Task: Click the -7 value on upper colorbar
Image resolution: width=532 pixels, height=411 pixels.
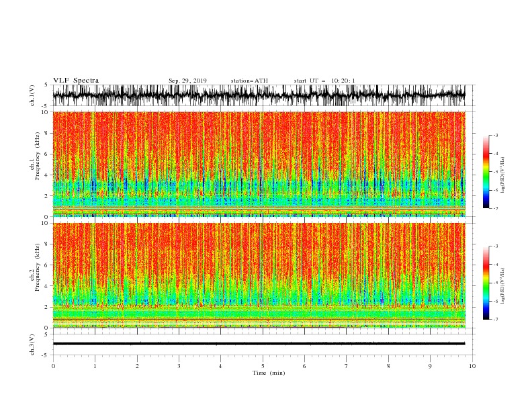Action: pyautogui.click(x=496, y=208)
